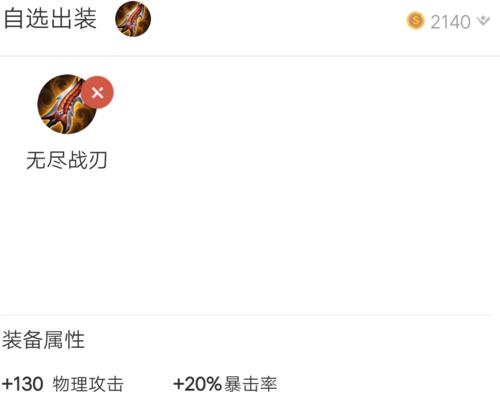Select the large 无尽战刃 item icon
Image resolution: width=500 pixels, height=400 pixels.
67,104
